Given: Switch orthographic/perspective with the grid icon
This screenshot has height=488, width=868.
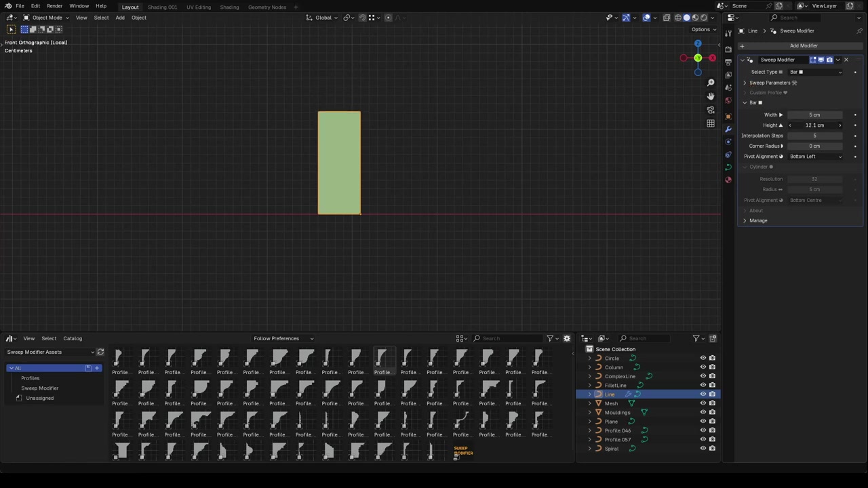Looking at the screenshot, I should [x=710, y=123].
